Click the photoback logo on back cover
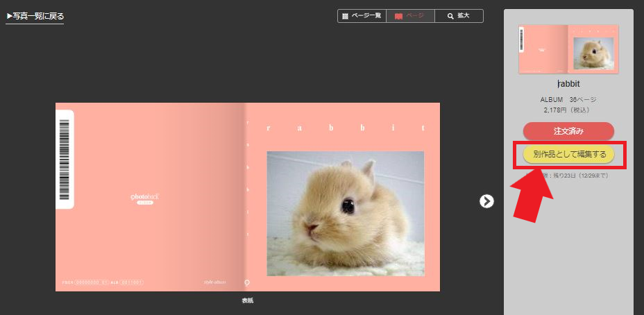 coord(144,198)
